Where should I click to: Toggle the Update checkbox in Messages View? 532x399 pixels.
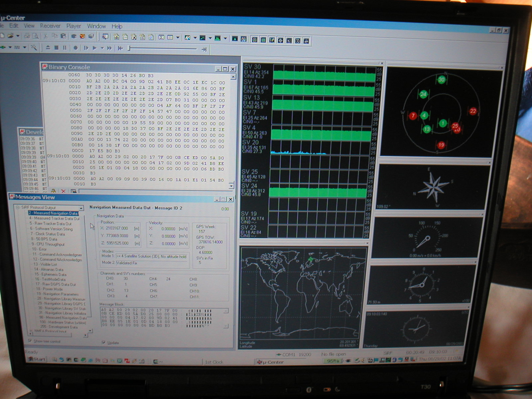[x=103, y=342]
